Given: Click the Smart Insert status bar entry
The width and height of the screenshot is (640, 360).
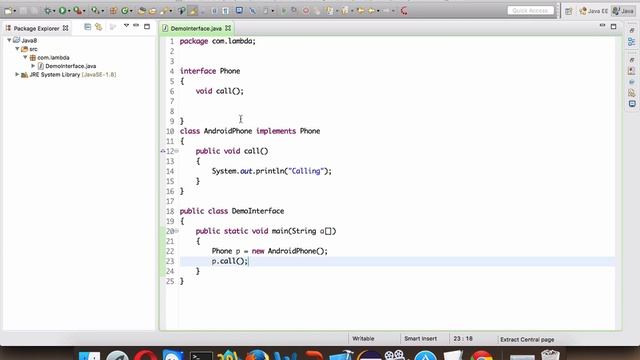Looking at the screenshot, I should (x=420, y=338).
